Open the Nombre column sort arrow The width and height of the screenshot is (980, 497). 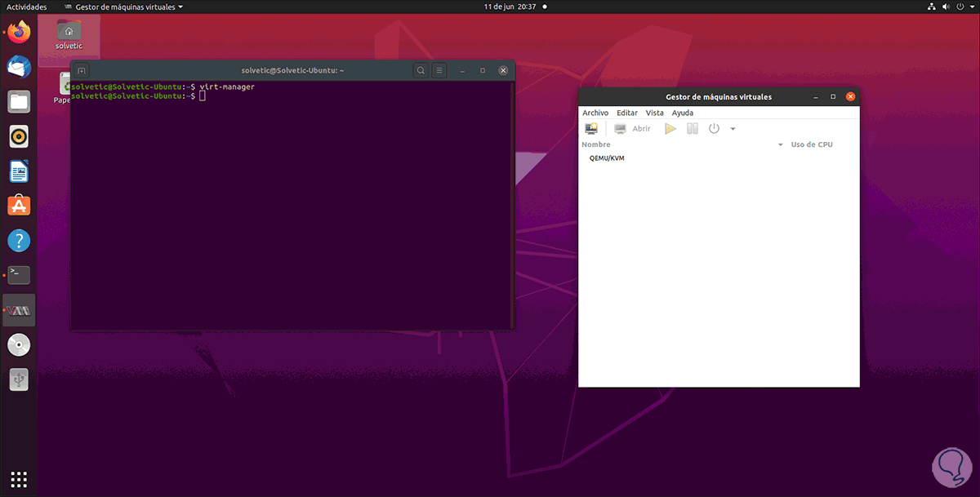780,145
